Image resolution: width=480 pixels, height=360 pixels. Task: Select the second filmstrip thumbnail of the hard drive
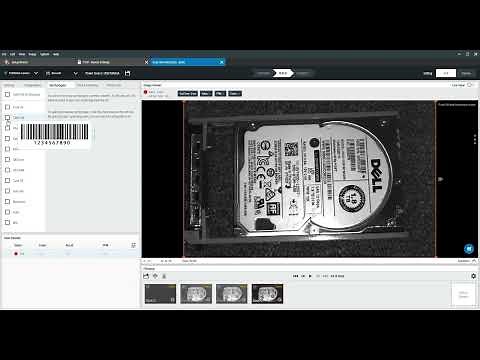point(196,294)
